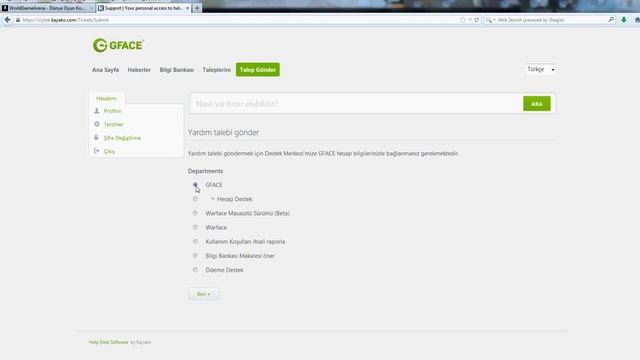This screenshot has height=360, width=640.
Task: Go back with the browser back arrow
Action: tap(7, 20)
